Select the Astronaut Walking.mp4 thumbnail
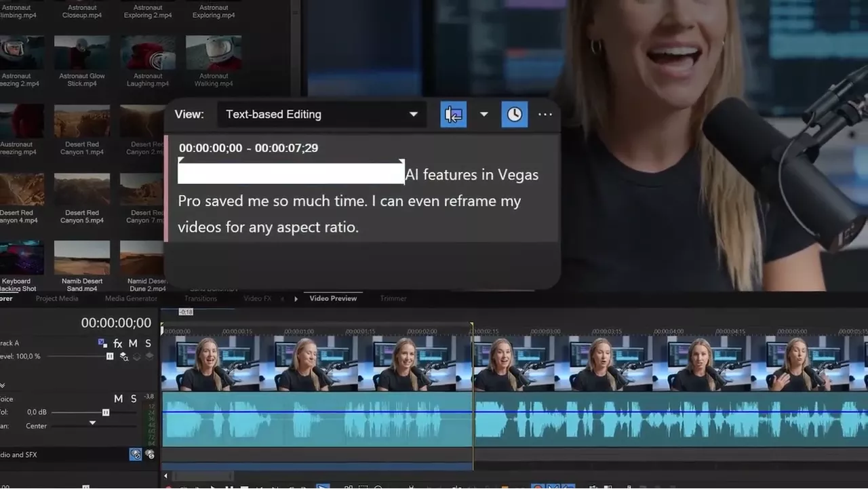 [x=214, y=53]
